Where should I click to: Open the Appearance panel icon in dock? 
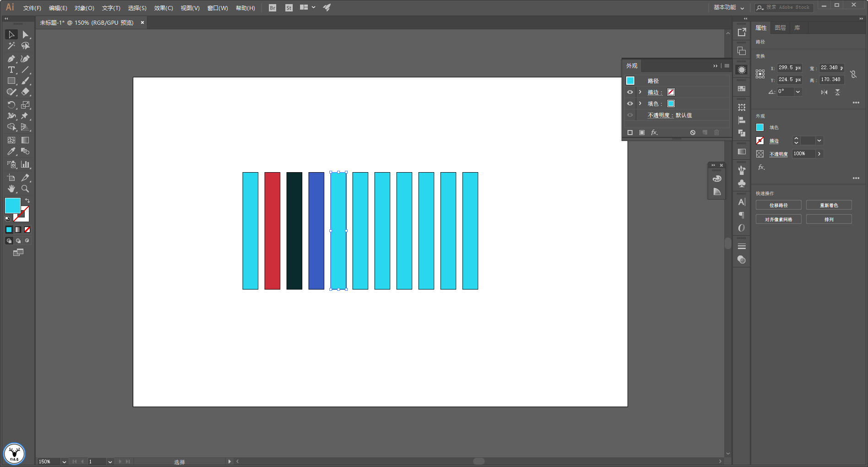click(742, 70)
